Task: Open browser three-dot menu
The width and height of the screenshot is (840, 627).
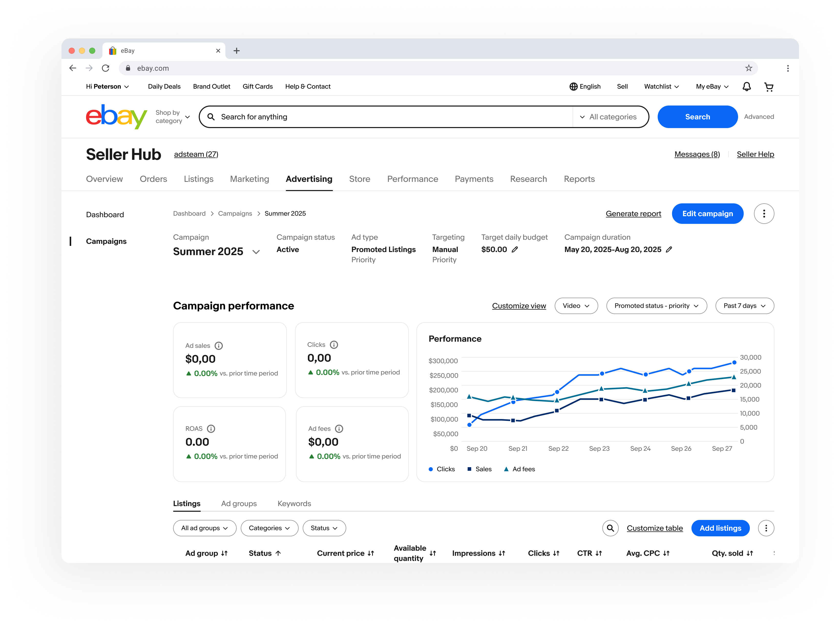Action: pos(788,68)
